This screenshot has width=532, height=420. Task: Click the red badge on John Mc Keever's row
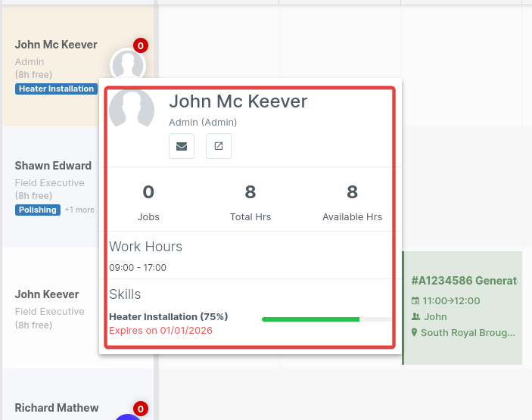pos(140,46)
